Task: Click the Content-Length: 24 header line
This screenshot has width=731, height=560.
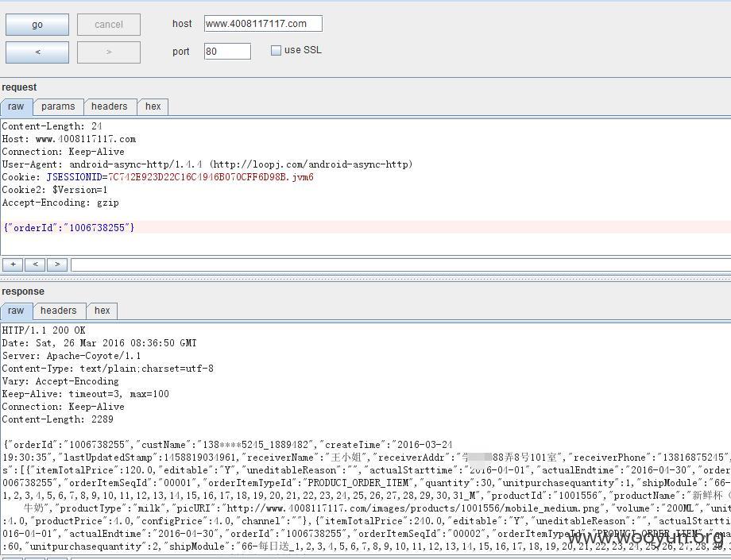Action: tap(52, 126)
